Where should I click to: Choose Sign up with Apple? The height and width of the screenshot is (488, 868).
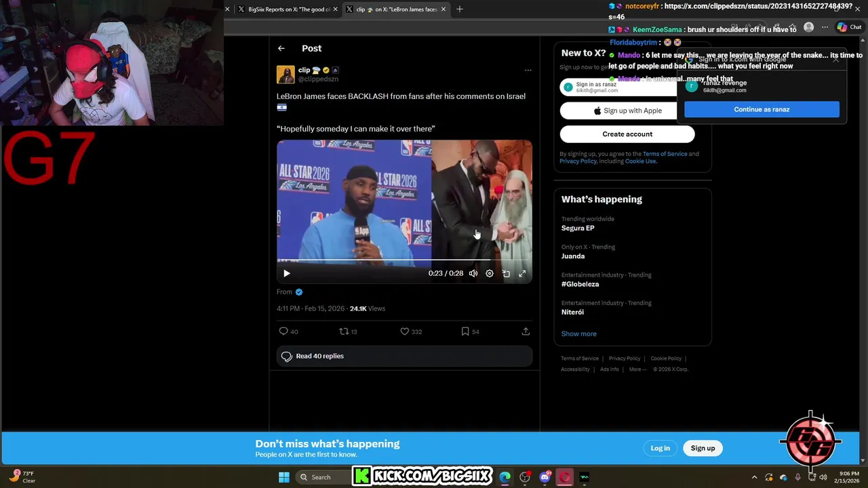(x=627, y=110)
